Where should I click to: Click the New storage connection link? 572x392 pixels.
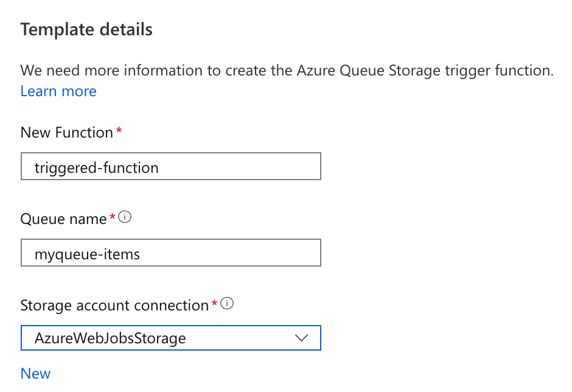coord(35,373)
